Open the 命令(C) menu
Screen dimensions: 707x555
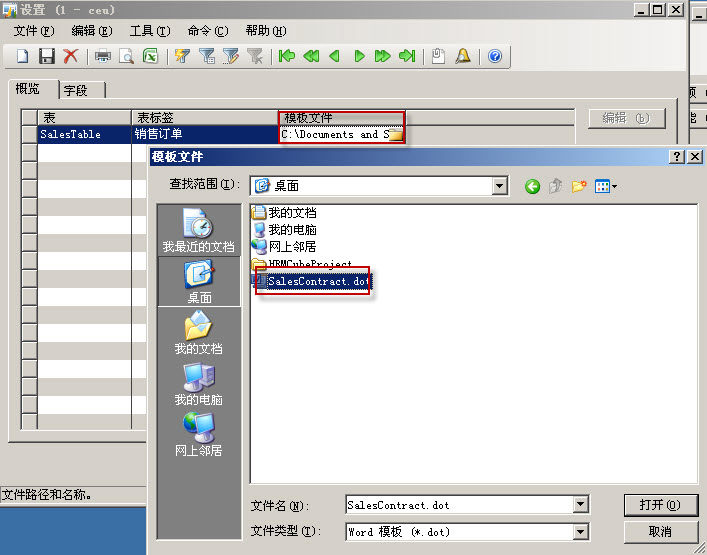point(208,31)
